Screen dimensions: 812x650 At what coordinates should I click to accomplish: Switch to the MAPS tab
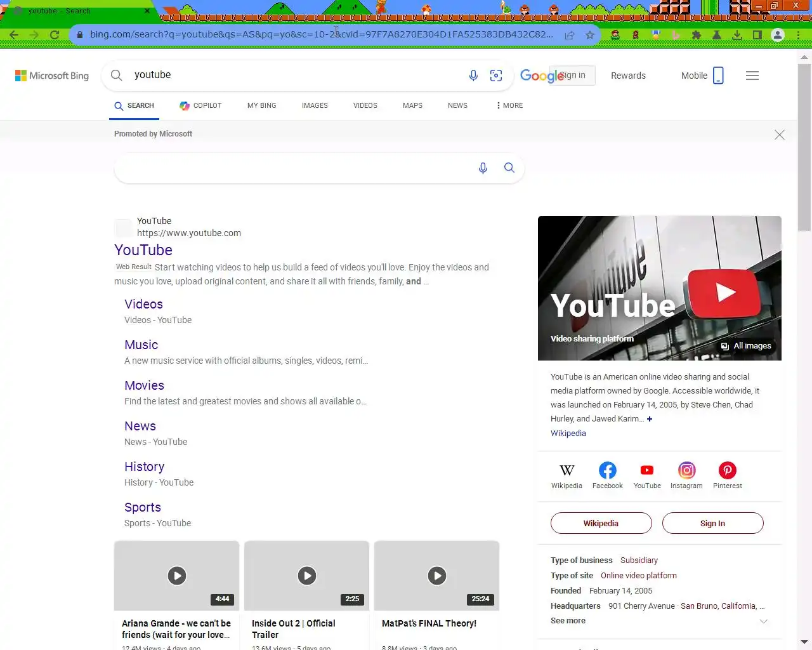(x=412, y=105)
